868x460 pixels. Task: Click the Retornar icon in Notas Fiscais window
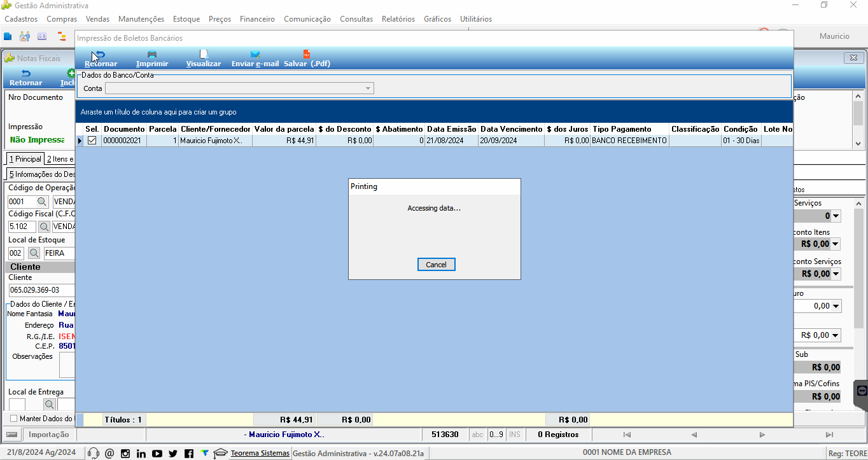pyautogui.click(x=25, y=74)
